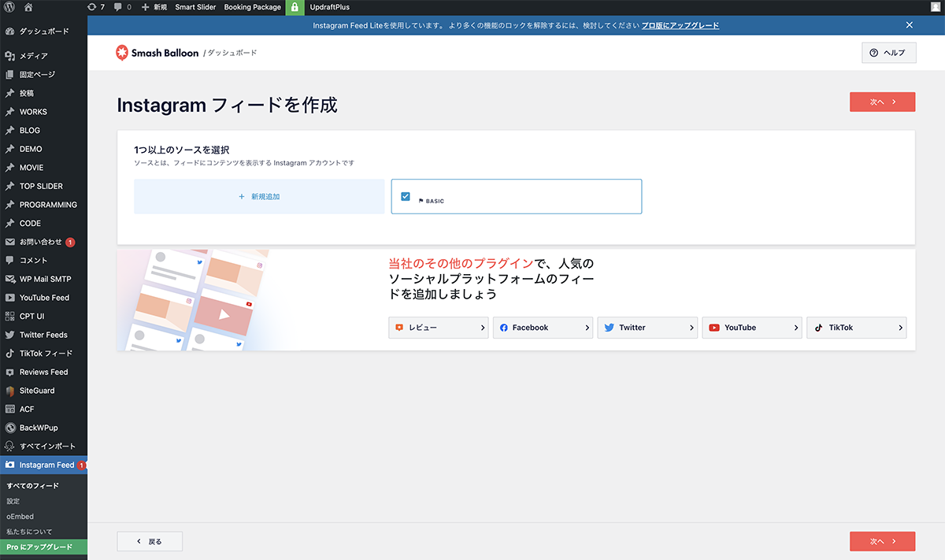
Task: Click the top 次へ button
Action: pyautogui.click(x=882, y=102)
